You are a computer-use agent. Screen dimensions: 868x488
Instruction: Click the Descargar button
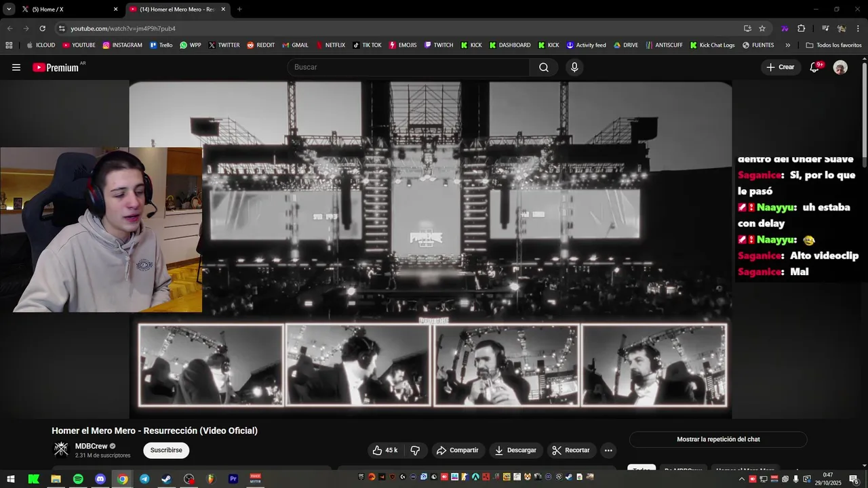click(515, 450)
